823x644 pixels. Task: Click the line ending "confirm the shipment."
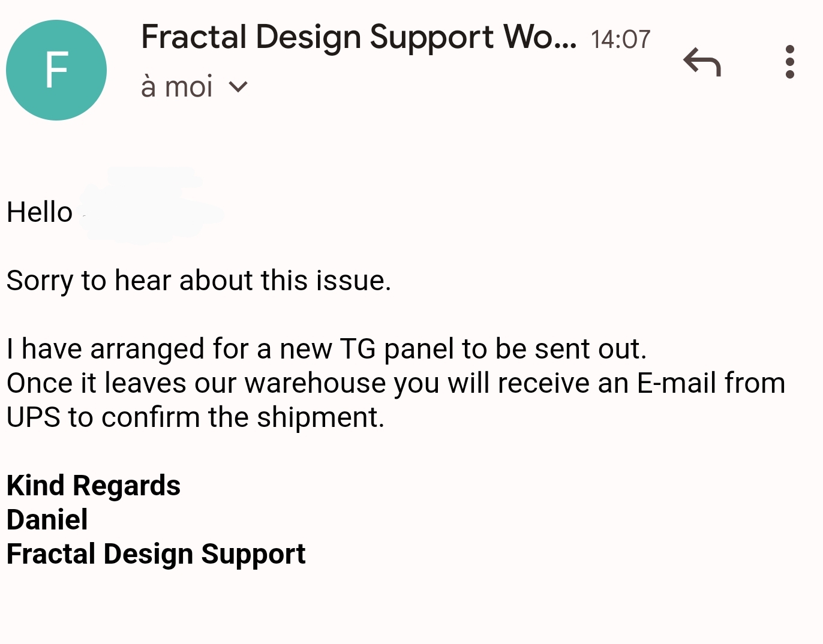point(195,417)
